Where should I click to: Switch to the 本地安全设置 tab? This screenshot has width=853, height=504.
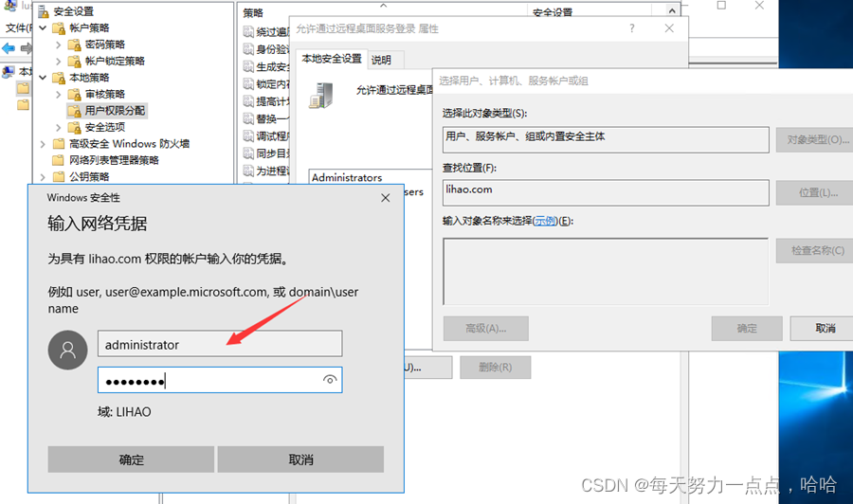[332, 59]
